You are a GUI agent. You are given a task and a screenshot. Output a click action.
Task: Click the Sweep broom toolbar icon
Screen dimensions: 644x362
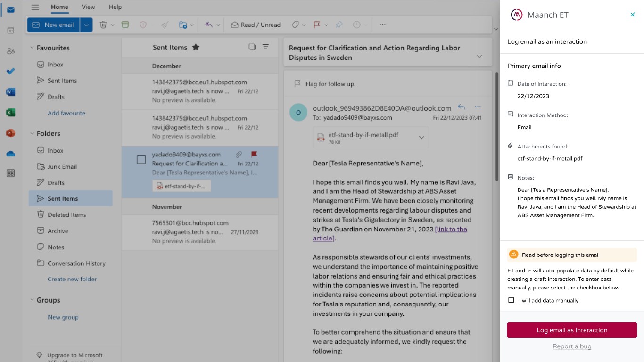pyautogui.click(x=164, y=25)
